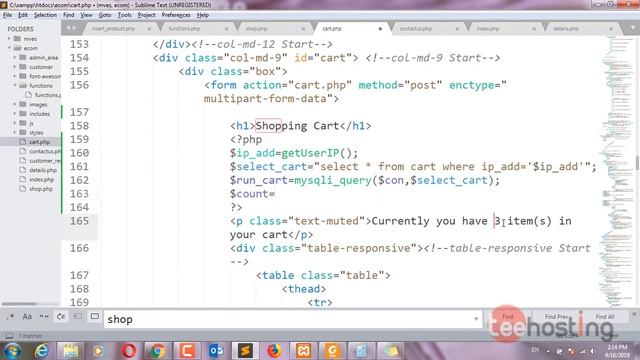Close the insert_product.php tab
The width and height of the screenshot is (640, 360).
149,29
